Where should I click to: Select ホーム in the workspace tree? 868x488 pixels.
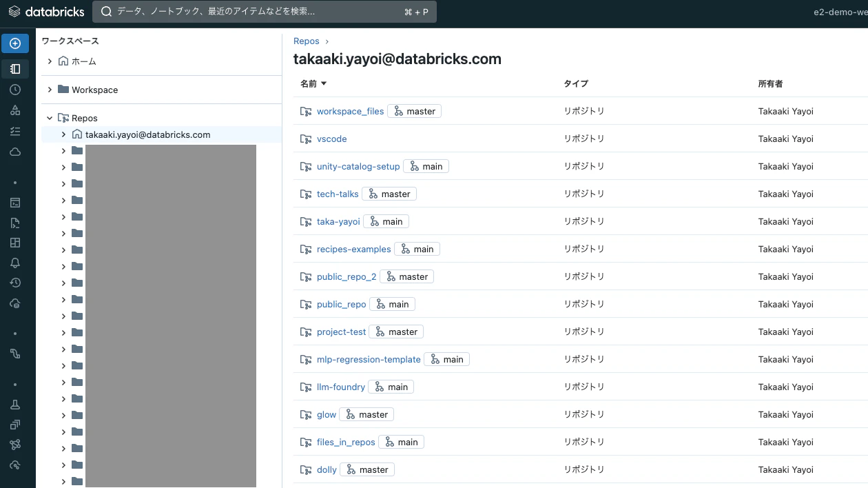pyautogui.click(x=84, y=61)
